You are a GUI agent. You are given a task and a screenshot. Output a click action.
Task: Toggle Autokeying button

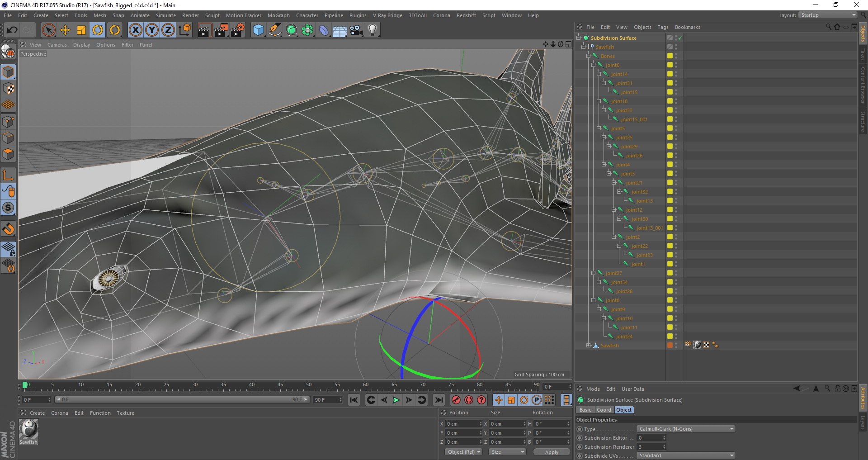pyautogui.click(x=469, y=400)
